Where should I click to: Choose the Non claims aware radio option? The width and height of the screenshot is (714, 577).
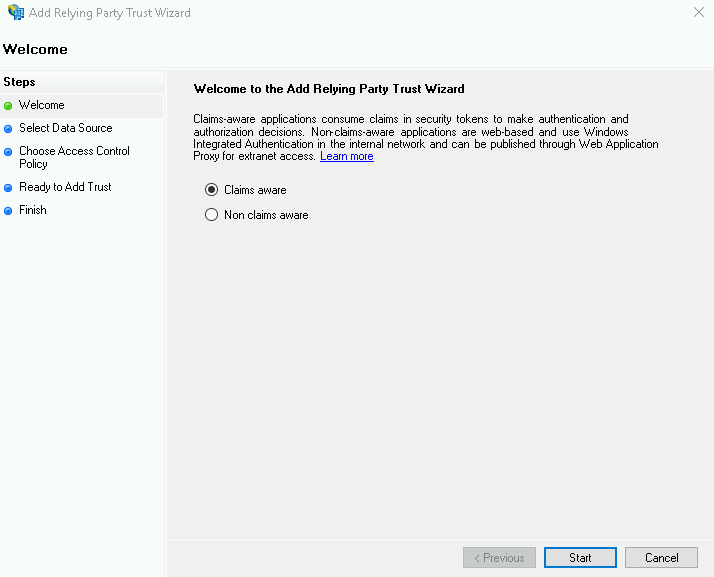point(211,215)
